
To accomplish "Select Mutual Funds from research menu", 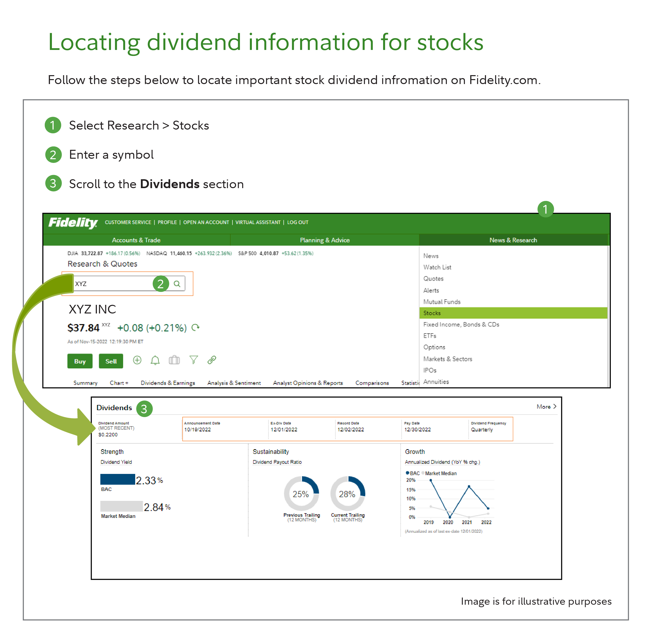I will tap(442, 302).
